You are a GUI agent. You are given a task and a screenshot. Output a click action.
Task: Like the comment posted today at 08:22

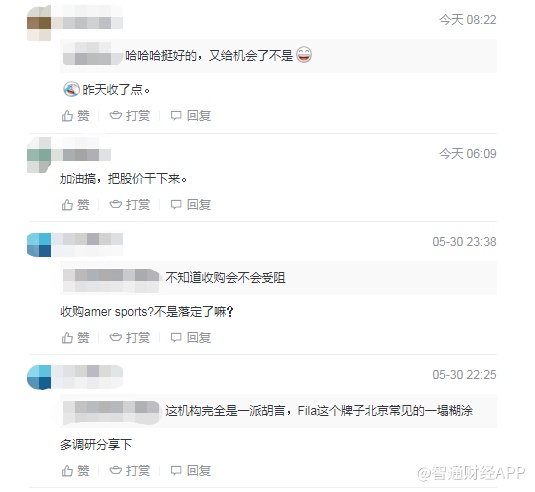tap(75, 116)
